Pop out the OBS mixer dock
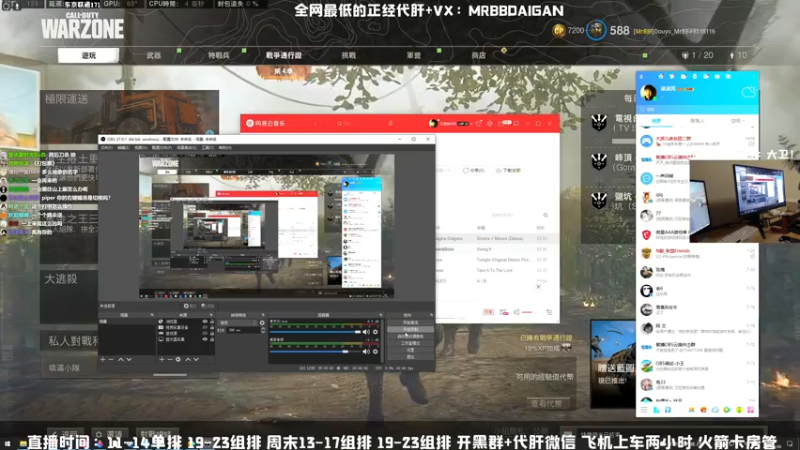Viewport: 800px width, 450px height. [380, 315]
